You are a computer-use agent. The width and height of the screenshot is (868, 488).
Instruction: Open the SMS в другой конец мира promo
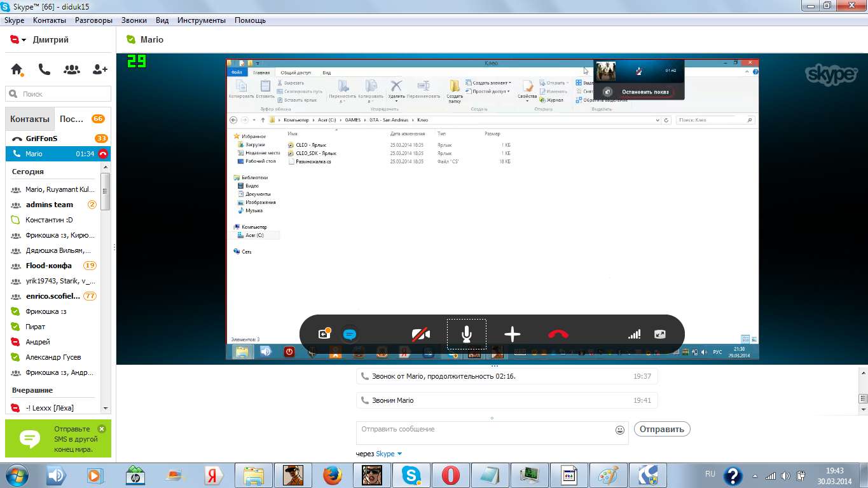(58, 438)
